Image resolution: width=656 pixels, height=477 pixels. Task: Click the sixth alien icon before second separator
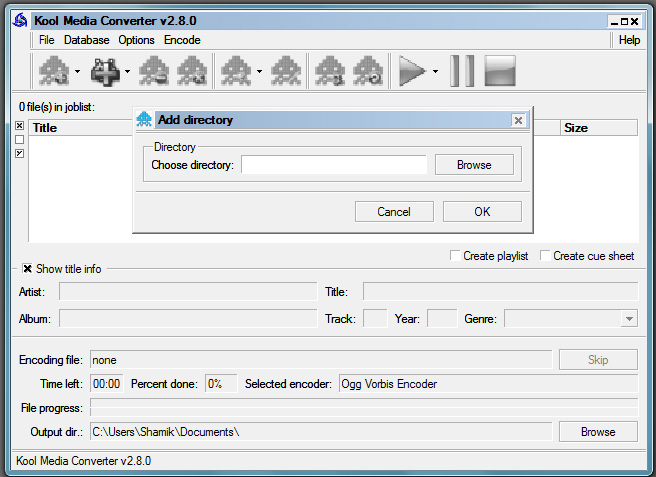(x=286, y=71)
